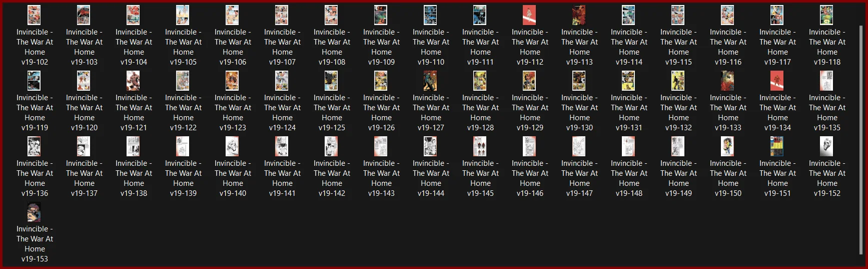Click the v19-125 file icon
This screenshot has width=868, height=269.
click(331, 81)
